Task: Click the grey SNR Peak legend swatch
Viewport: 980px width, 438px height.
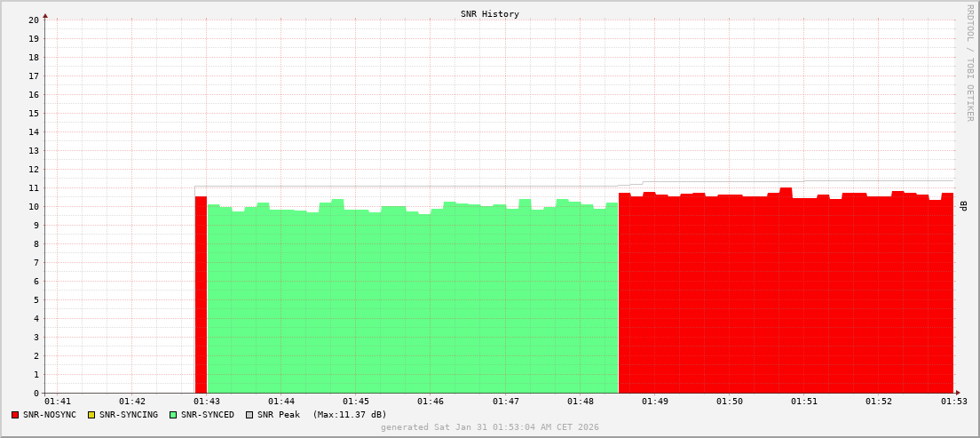Action: click(249, 415)
